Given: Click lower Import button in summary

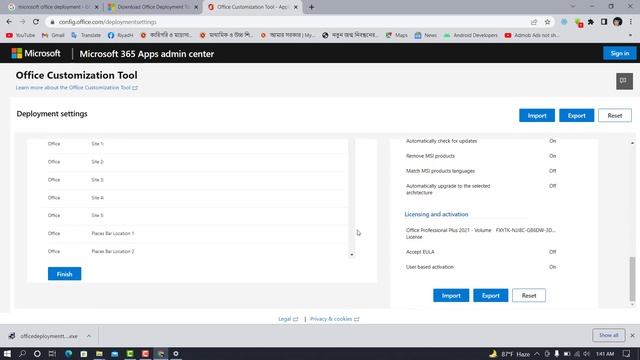Looking at the screenshot, I should (451, 296).
